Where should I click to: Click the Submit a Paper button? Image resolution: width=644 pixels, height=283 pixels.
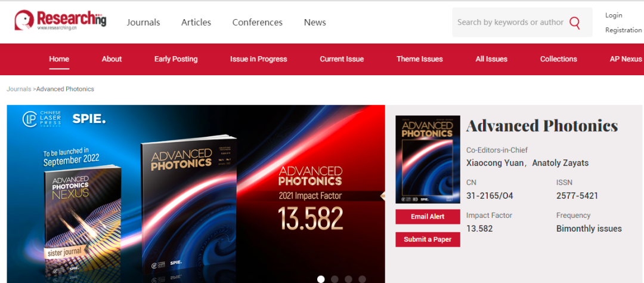pos(428,239)
